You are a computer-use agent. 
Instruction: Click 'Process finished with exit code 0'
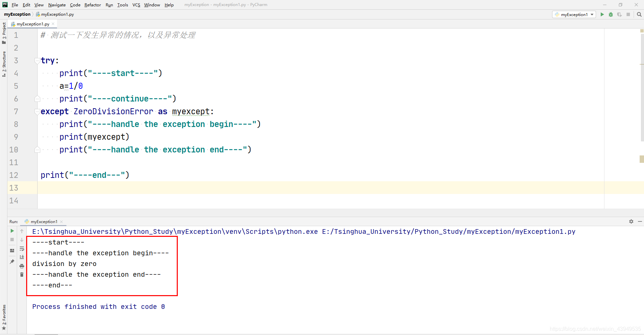[x=99, y=307]
